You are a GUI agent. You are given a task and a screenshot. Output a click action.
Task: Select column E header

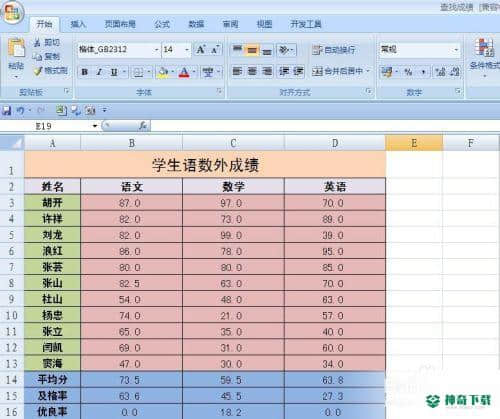pos(414,143)
